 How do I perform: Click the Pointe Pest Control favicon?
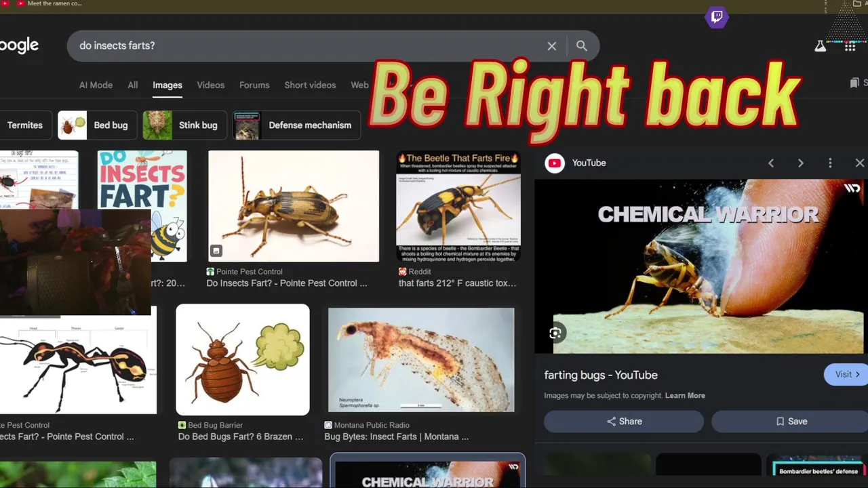(x=210, y=272)
